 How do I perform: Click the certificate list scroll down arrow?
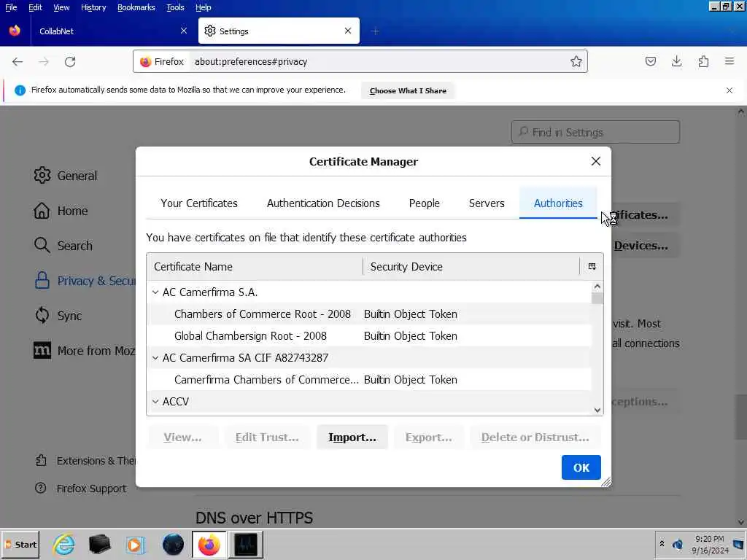(x=597, y=410)
